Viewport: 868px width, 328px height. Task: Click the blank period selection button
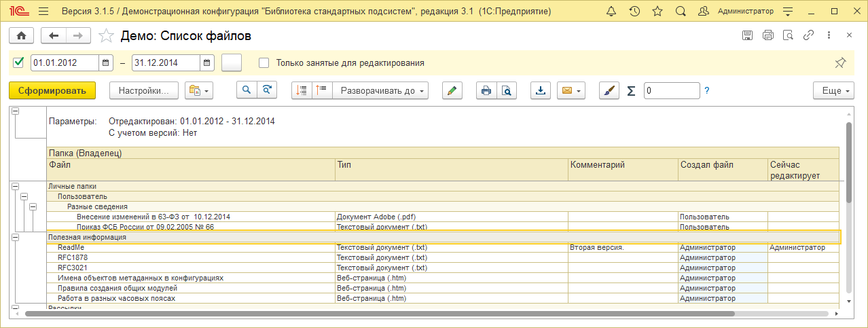pos(232,62)
